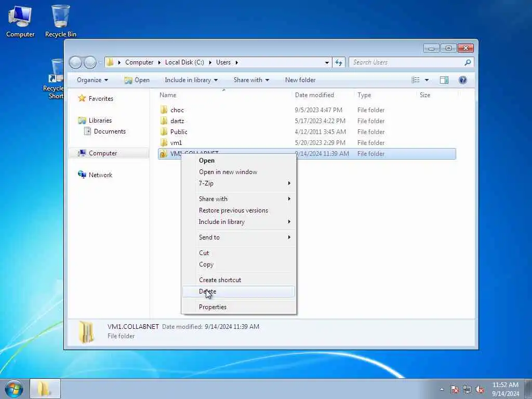Click the Back navigation arrow
This screenshot has height=399, width=532.
[x=75, y=62]
